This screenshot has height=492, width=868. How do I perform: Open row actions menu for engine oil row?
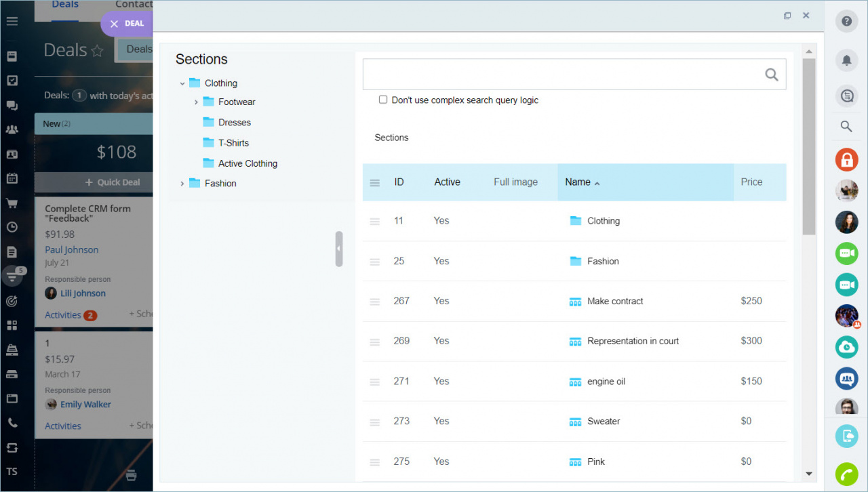click(x=374, y=382)
